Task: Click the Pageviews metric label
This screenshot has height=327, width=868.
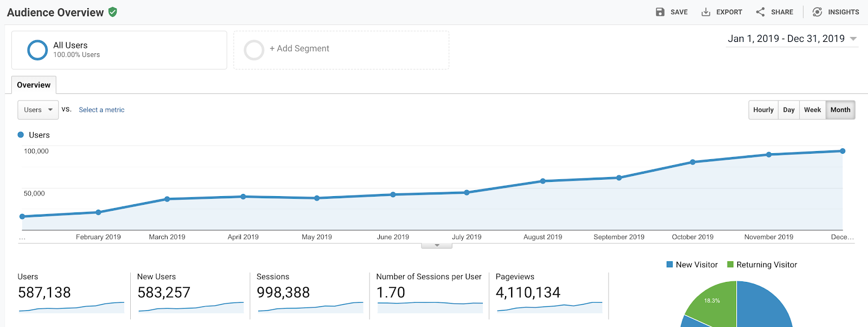Action: 515,276
